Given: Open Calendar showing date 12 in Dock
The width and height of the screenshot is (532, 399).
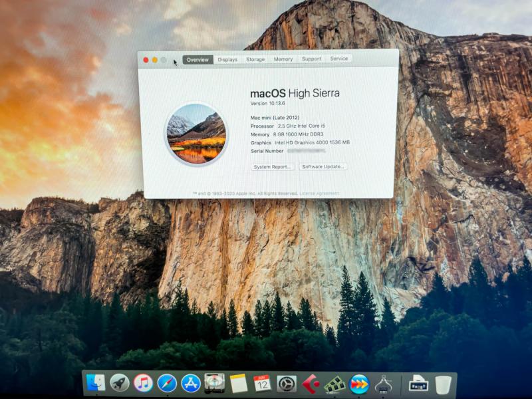Looking at the screenshot, I should tap(262, 384).
